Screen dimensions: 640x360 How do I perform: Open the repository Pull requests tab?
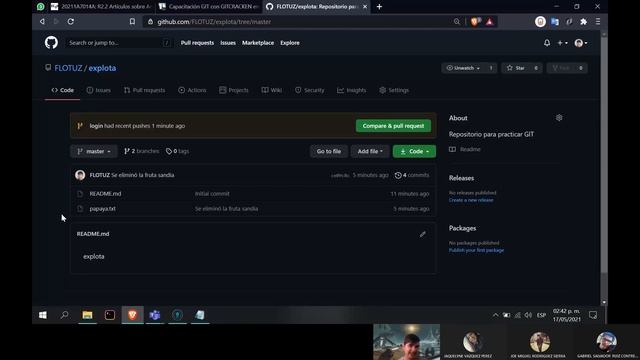[x=144, y=90]
